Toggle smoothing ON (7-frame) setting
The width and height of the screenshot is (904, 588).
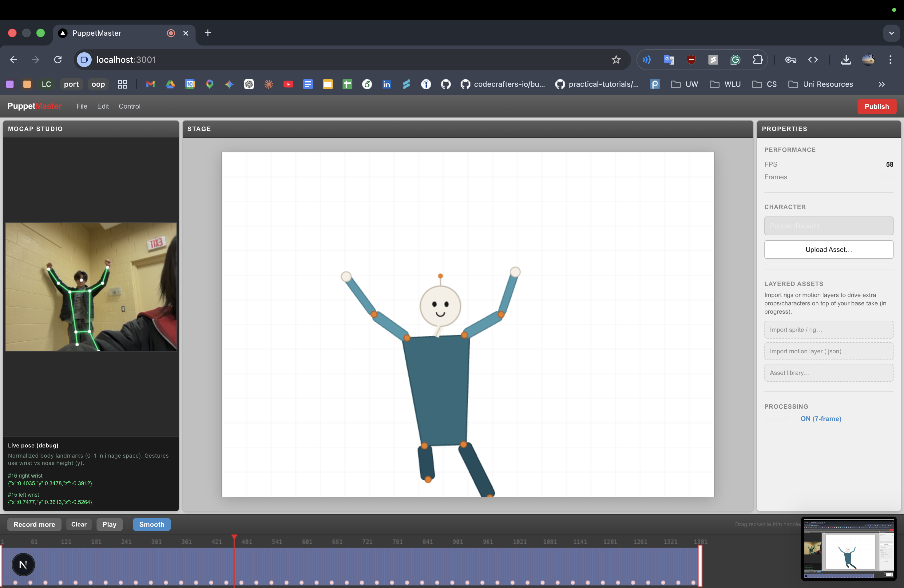pos(820,419)
